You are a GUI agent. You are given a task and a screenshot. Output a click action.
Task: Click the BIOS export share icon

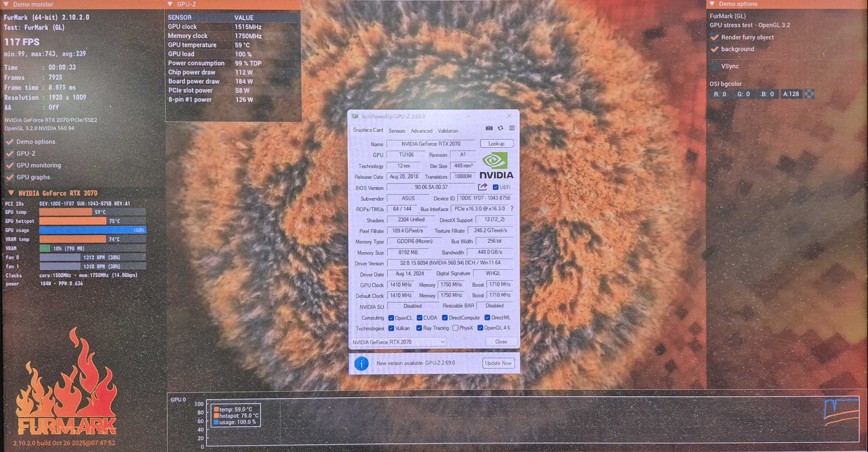click(x=482, y=187)
